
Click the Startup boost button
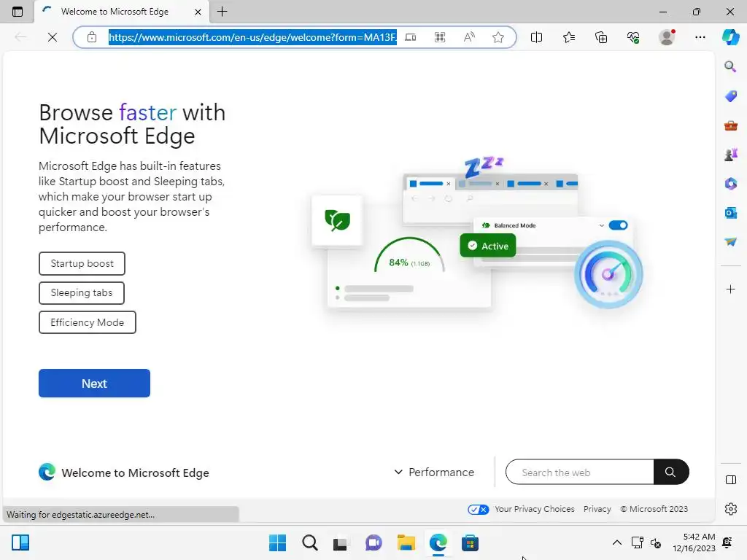tap(82, 263)
